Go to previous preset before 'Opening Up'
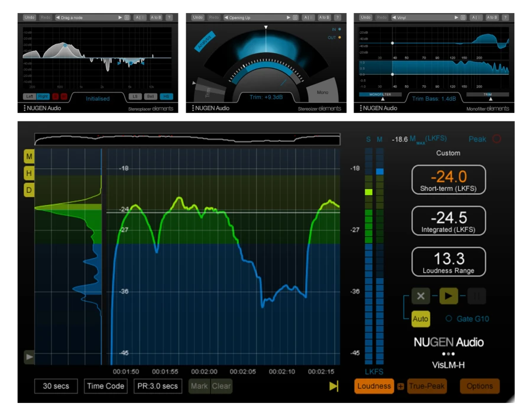Screen dimensions: 532x416 click(x=226, y=17)
